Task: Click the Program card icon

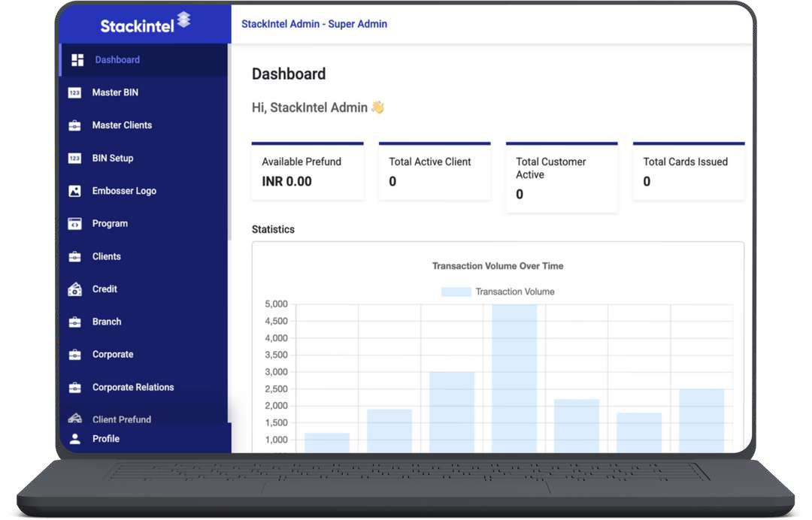Action: [75, 223]
